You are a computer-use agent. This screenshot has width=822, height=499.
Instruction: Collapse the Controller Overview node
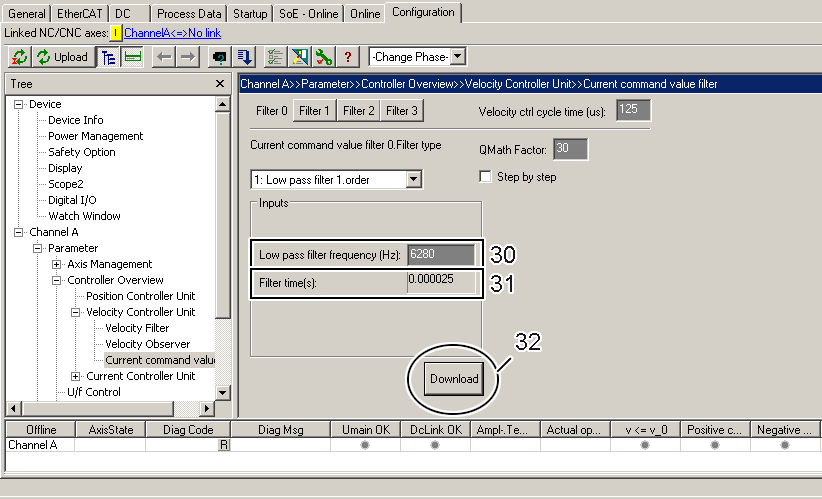tap(56, 280)
